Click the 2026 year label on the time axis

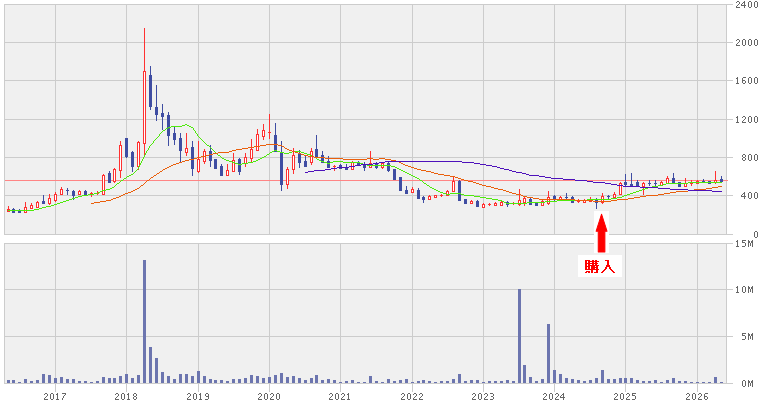click(x=697, y=397)
